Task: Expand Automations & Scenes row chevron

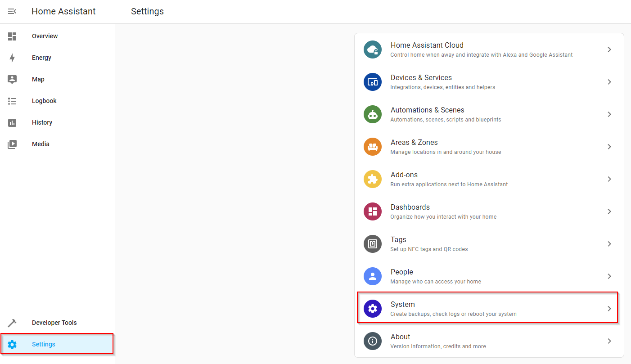Action: [x=609, y=114]
